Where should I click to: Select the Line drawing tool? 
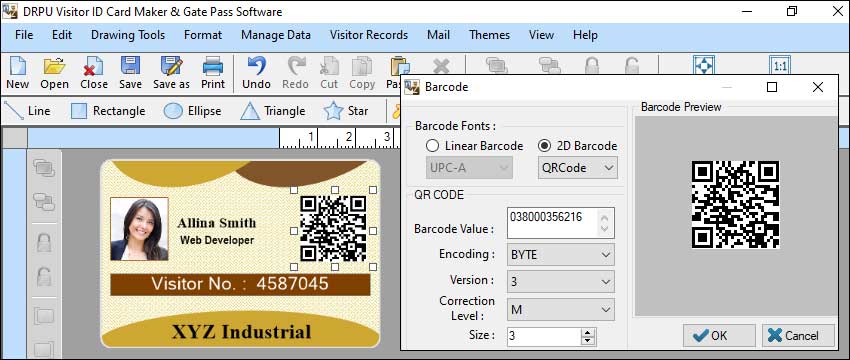click(x=27, y=111)
